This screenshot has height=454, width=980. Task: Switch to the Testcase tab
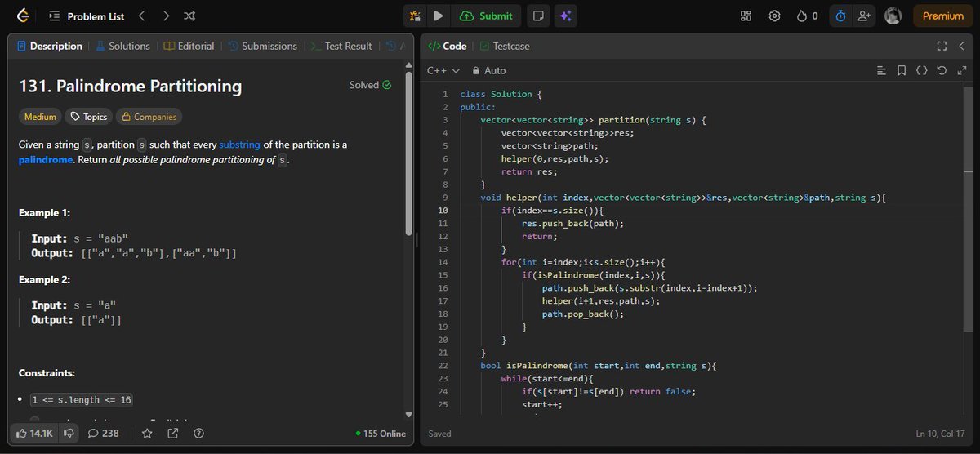[505, 47]
